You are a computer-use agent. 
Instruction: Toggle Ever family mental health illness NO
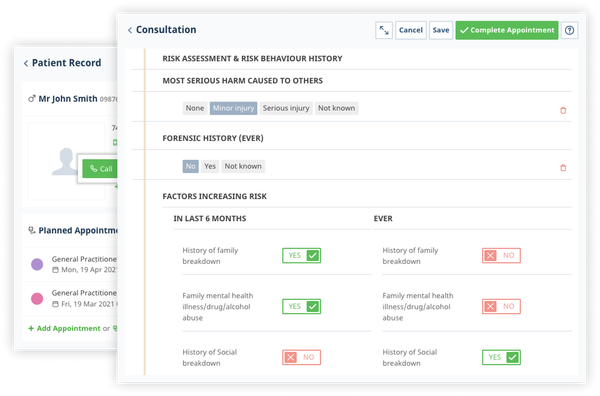[501, 306]
